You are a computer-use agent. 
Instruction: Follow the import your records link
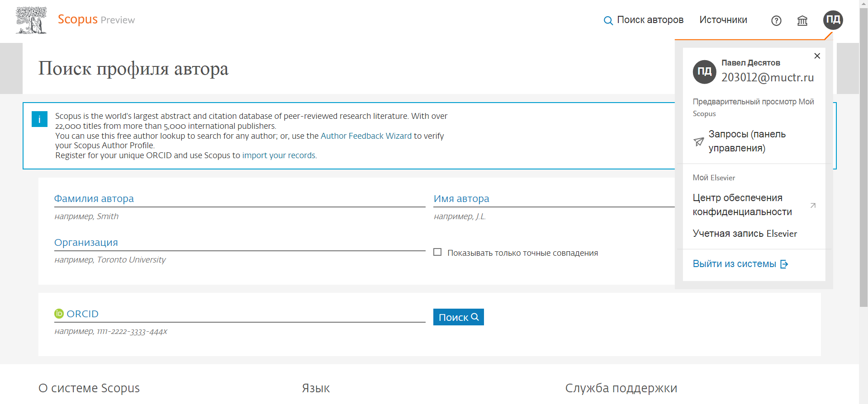click(x=279, y=155)
